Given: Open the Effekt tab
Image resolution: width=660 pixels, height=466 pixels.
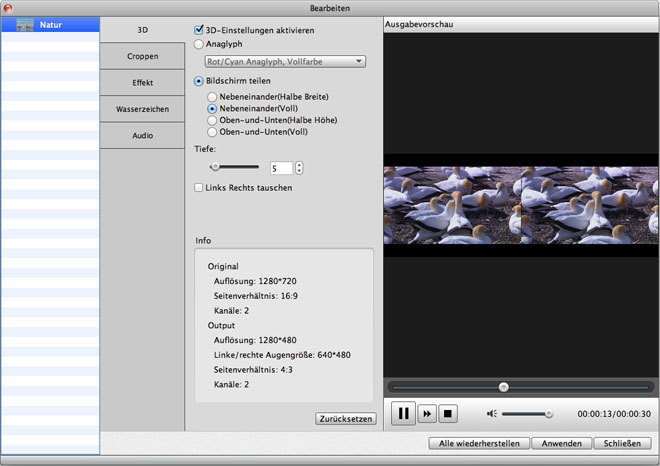Looking at the screenshot, I should click(142, 83).
